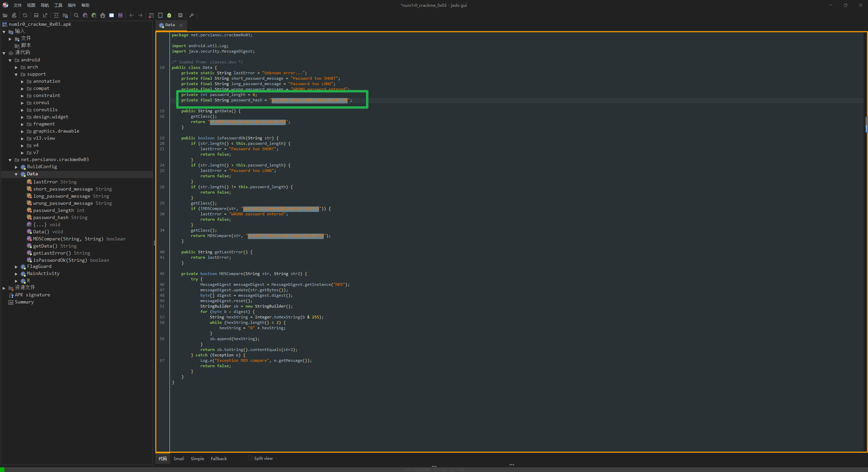
Task: Switch to the Smali view tab
Action: click(x=179, y=458)
